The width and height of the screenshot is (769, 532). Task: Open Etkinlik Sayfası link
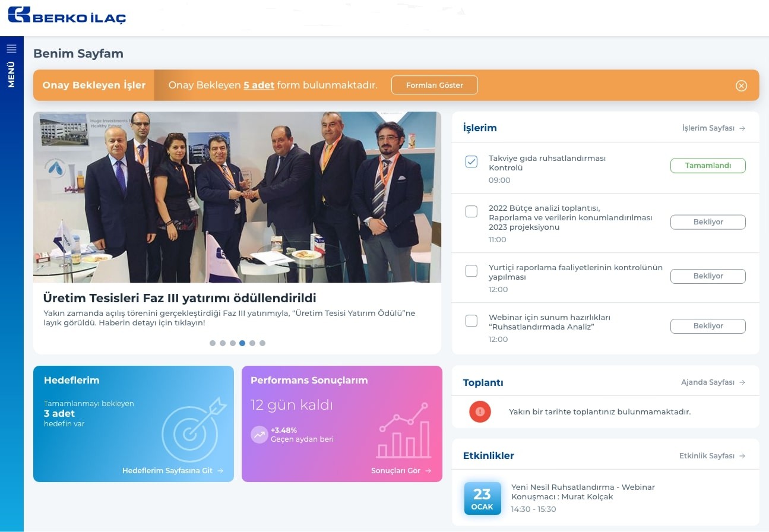[x=712, y=456]
